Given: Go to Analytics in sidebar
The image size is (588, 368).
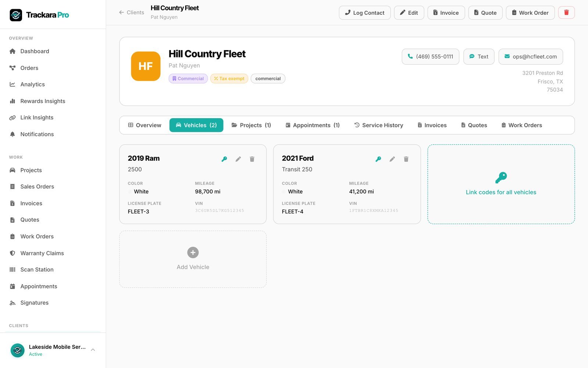Looking at the screenshot, I should pyautogui.click(x=53, y=84).
